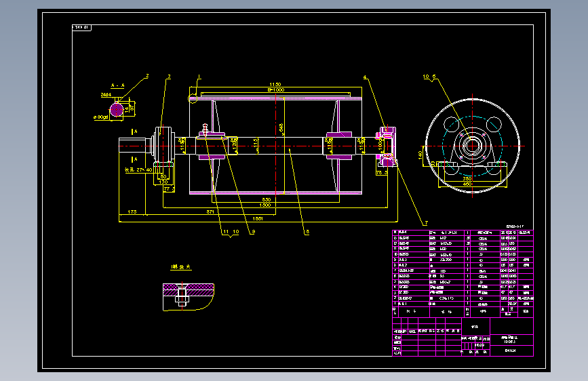Click the "871" horizontal dimension text
Screen dimensions: 588x381
(210, 212)
